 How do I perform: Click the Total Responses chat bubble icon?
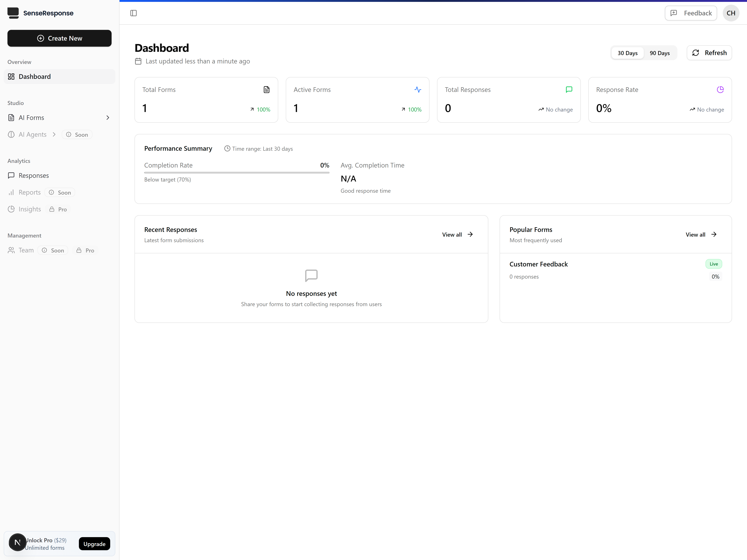pos(569,89)
